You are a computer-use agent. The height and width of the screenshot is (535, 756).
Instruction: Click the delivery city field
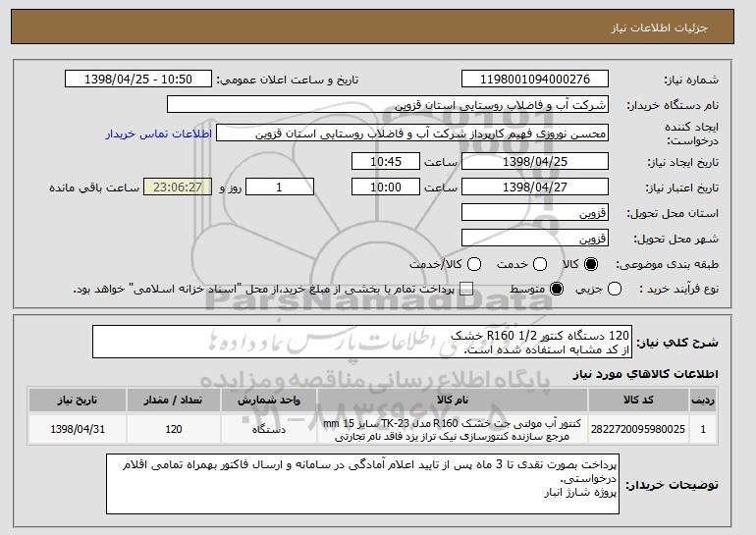coord(535,239)
